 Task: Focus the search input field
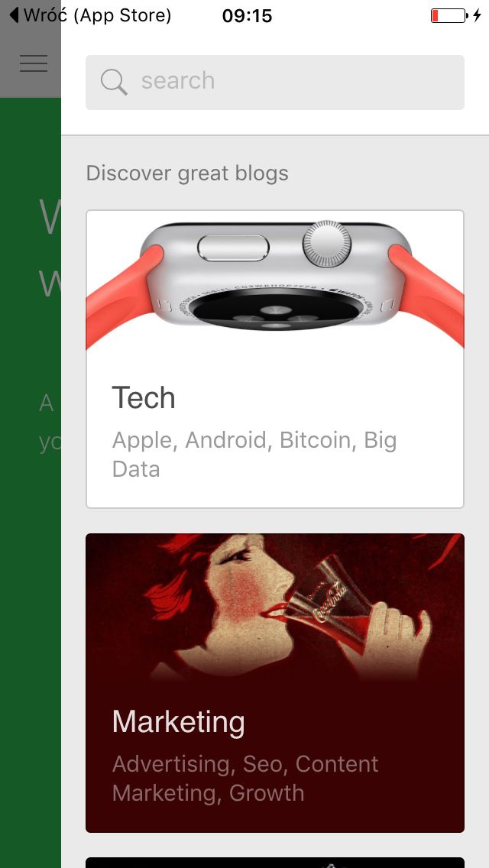275,82
